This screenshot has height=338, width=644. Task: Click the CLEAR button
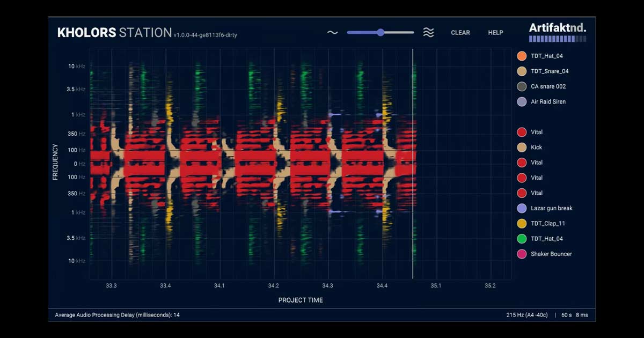tap(460, 33)
